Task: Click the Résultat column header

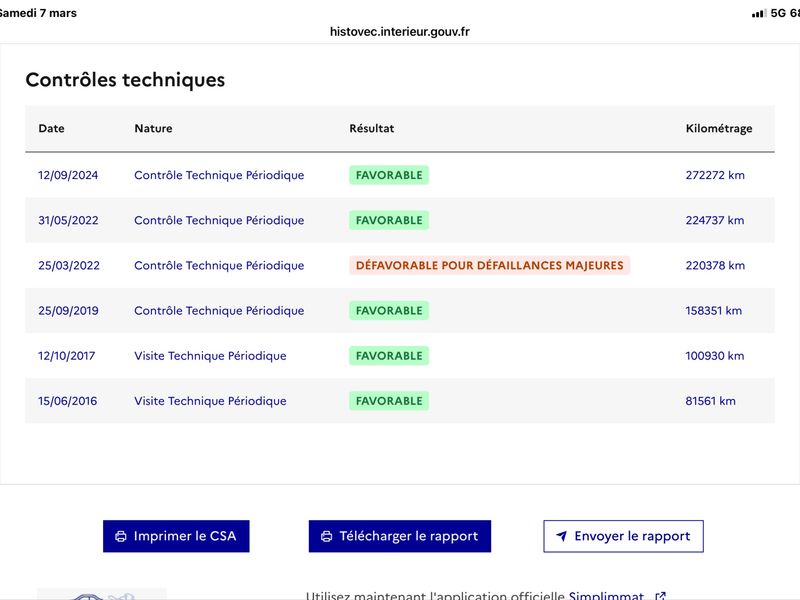Action: point(371,128)
